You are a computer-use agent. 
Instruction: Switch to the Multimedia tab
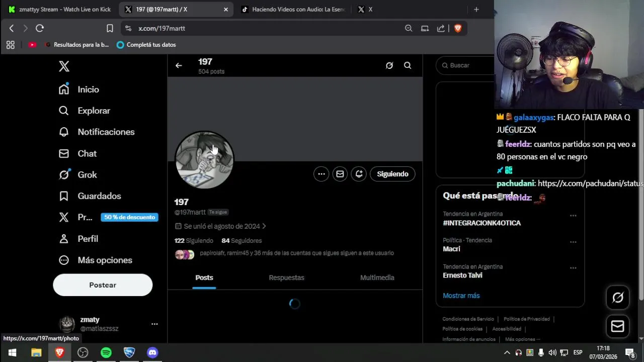(x=377, y=278)
